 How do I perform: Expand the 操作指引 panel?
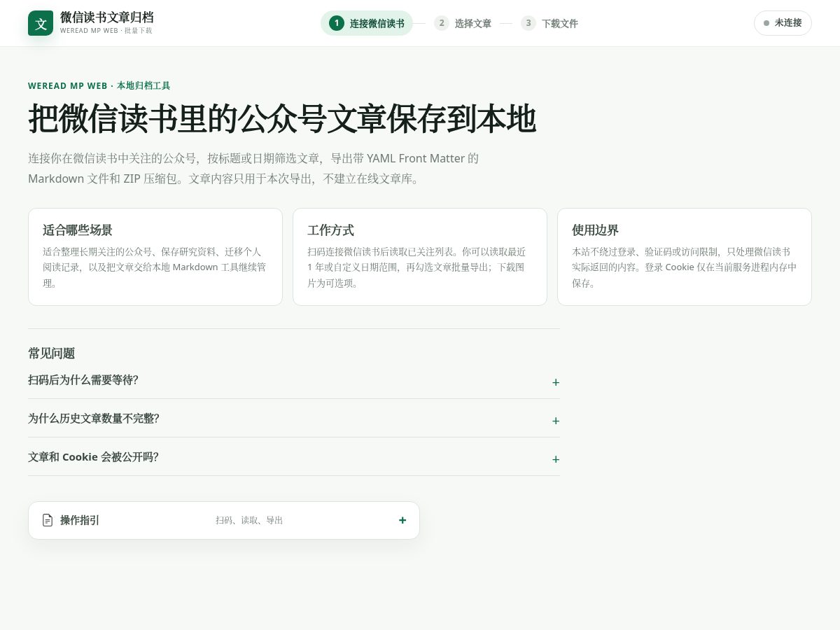tap(224, 520)
